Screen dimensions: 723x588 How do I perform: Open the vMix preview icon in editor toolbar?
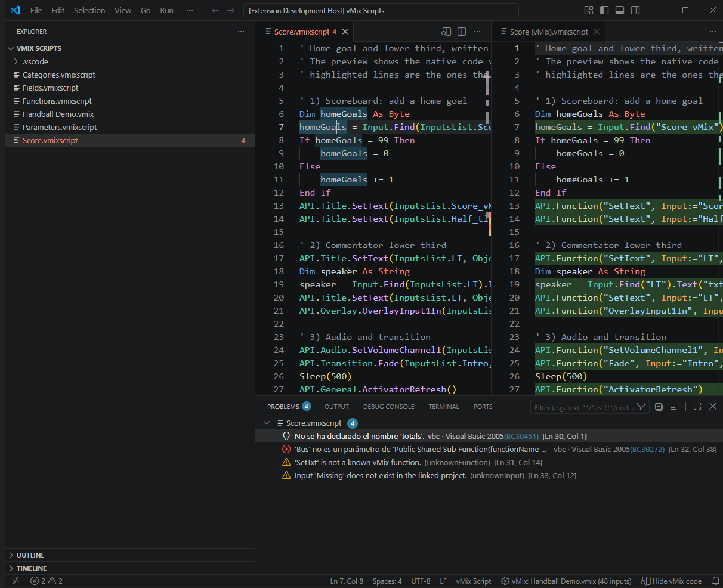(x=446, y=32)
